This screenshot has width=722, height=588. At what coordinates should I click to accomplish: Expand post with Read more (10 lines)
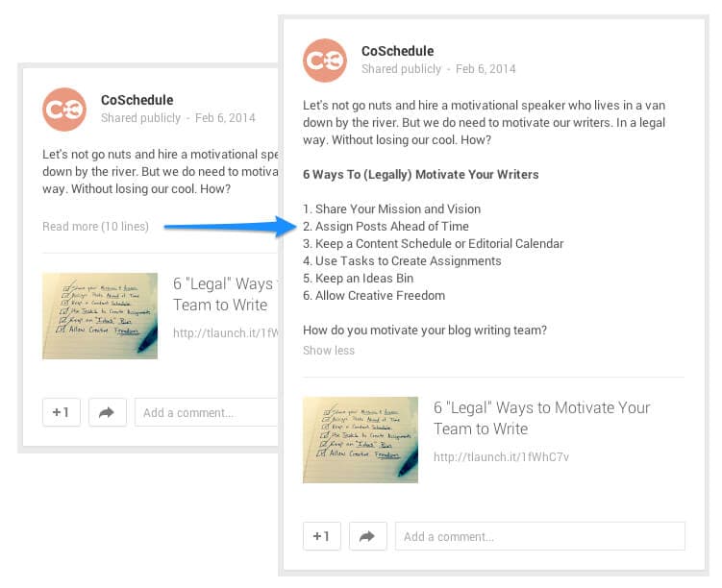[x=95, y=227]
